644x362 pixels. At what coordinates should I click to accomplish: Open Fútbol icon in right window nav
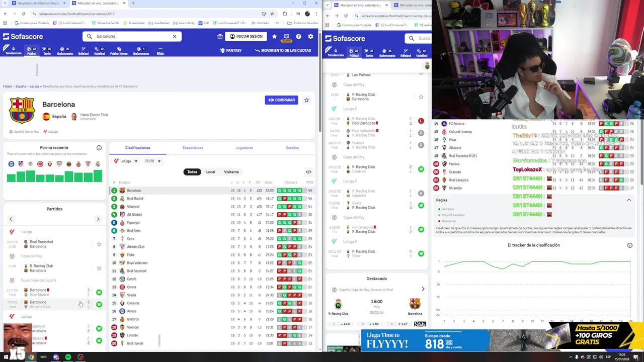[354, 53]
